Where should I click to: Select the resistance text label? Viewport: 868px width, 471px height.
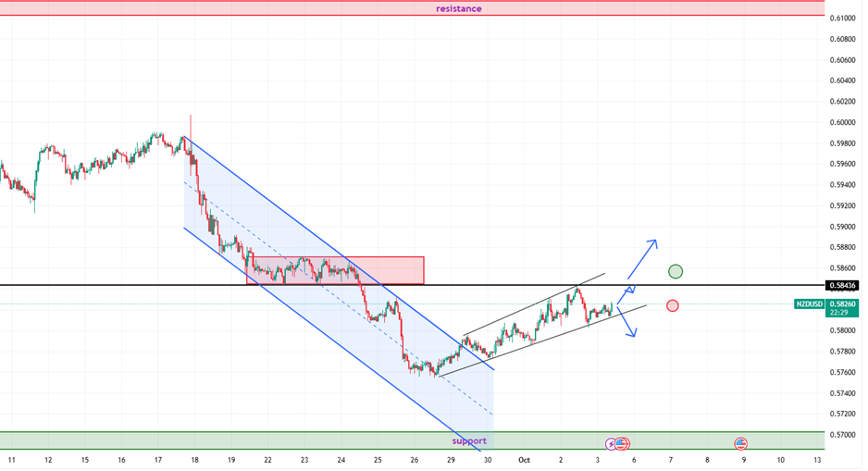[459, 8]
